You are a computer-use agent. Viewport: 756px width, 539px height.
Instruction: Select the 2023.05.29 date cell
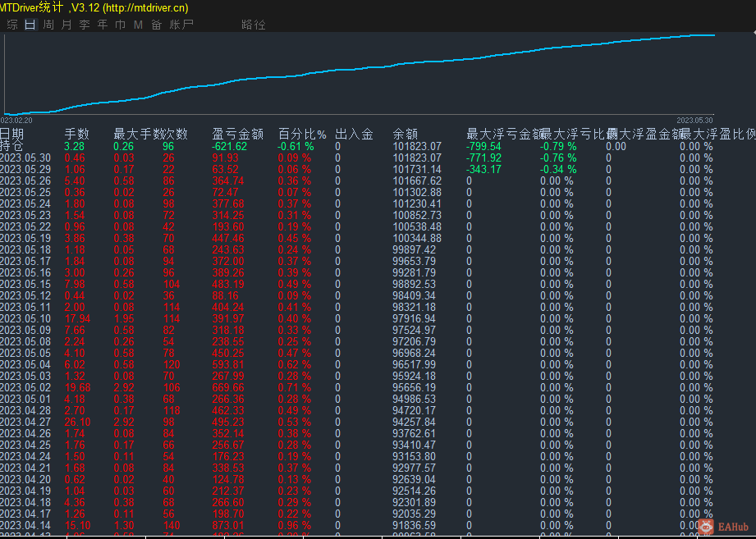click(x=25, y=170)
